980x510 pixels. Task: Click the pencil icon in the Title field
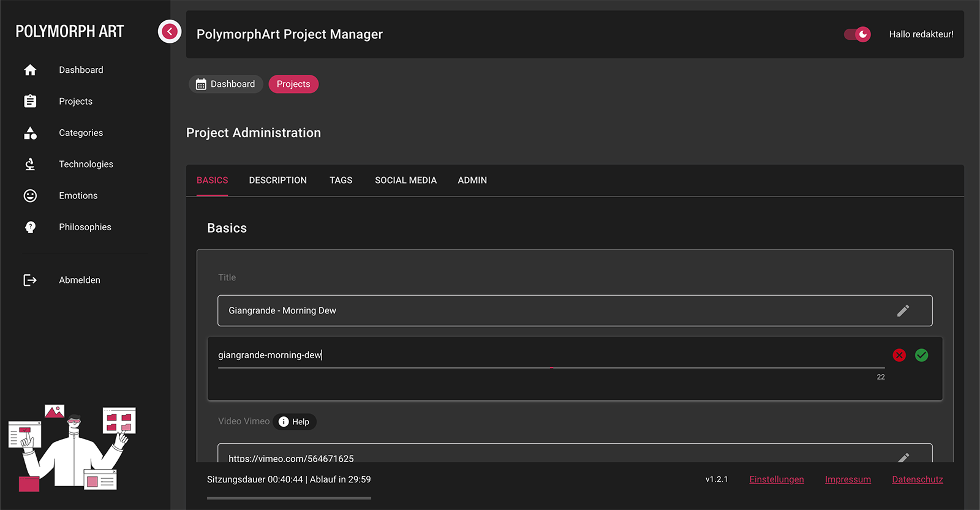[903, 310]
